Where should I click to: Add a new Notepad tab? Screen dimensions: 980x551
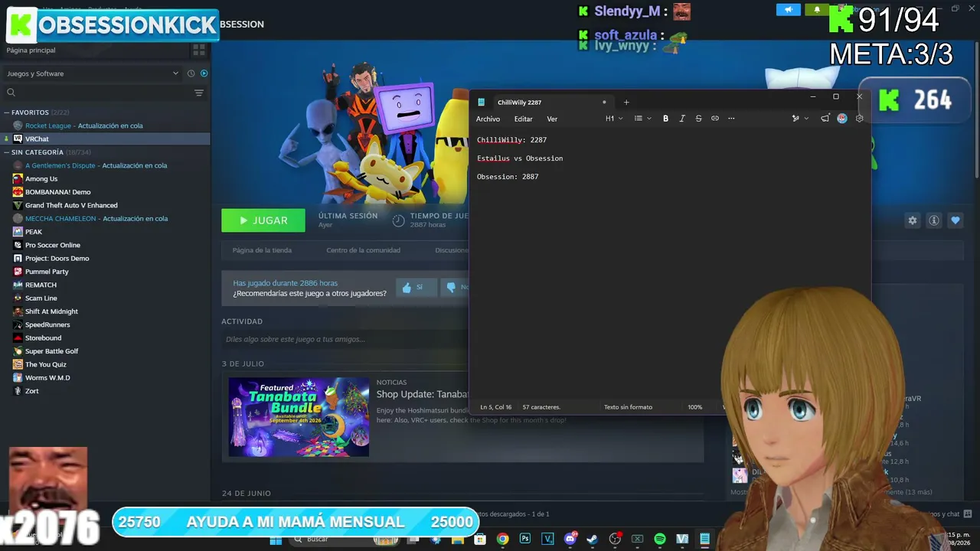[626, 102]
